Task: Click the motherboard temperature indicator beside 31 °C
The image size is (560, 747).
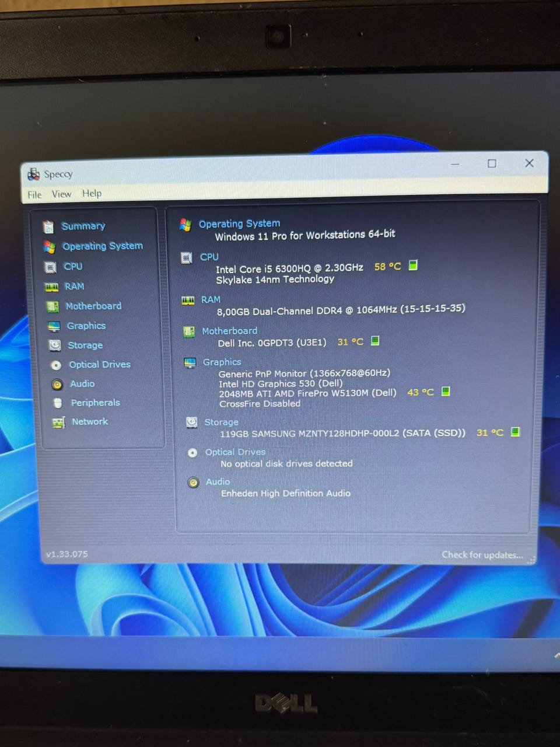Action: pyautogui.click(x=375, y=341)
